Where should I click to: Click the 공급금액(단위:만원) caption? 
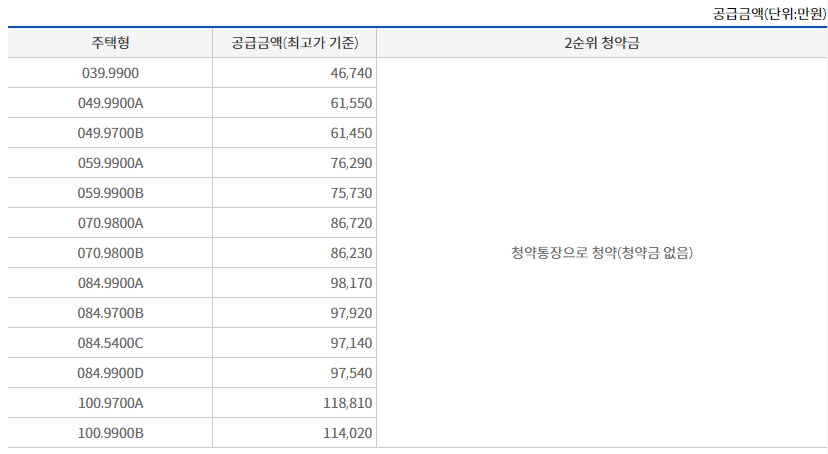(769, 14)
